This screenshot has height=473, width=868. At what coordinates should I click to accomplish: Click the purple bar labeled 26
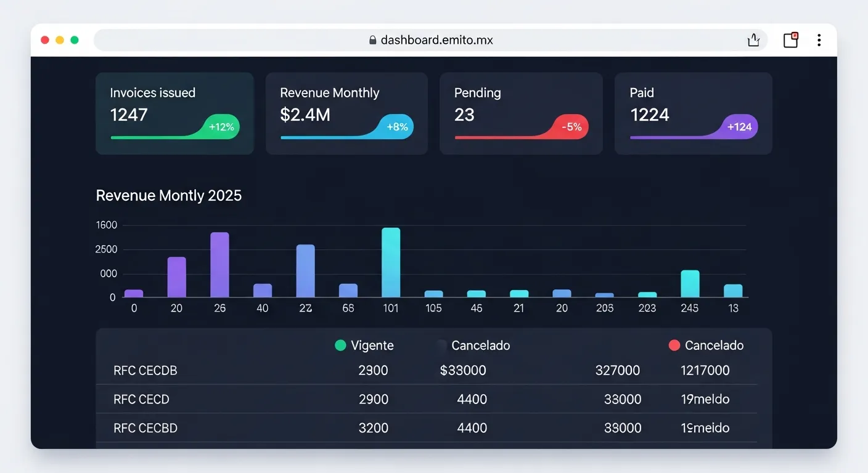219,265
